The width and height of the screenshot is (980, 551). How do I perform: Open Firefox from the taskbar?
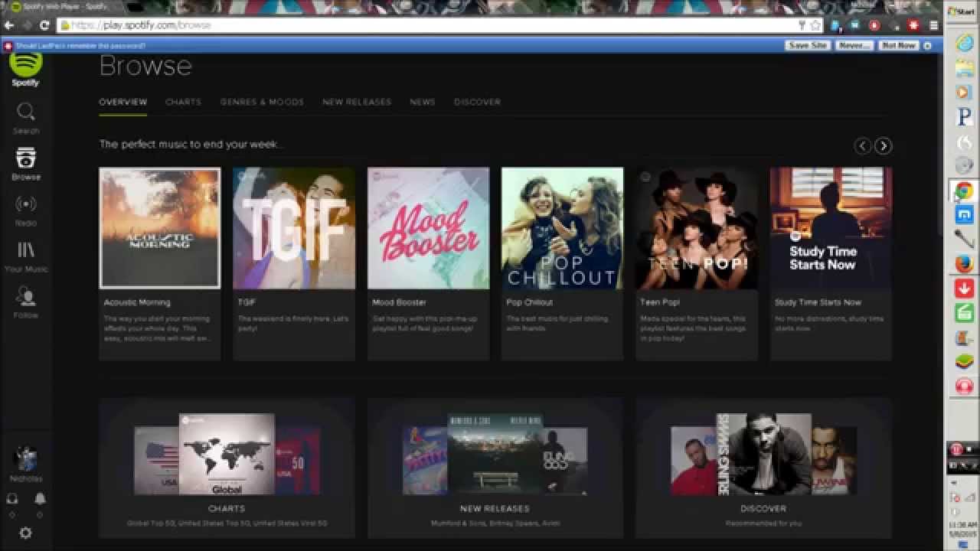point(964,264)
